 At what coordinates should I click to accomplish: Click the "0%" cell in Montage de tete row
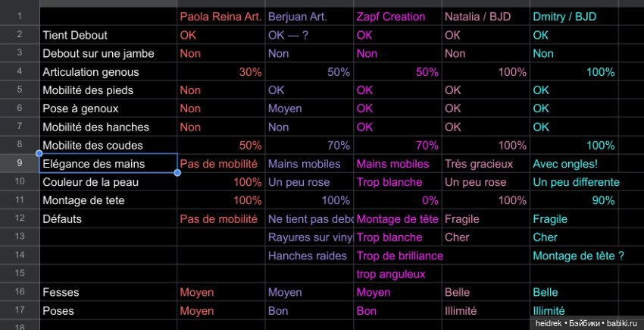[397, 200]
